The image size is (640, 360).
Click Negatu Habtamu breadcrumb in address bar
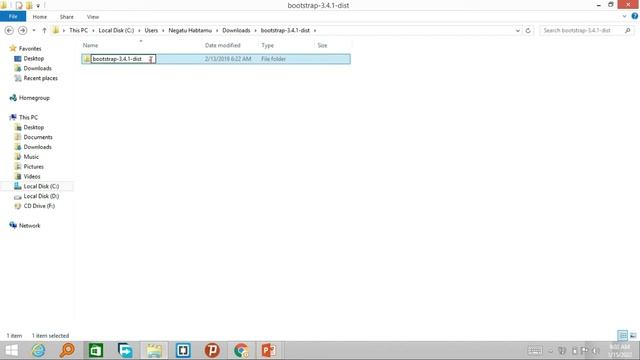coord(190,31)
